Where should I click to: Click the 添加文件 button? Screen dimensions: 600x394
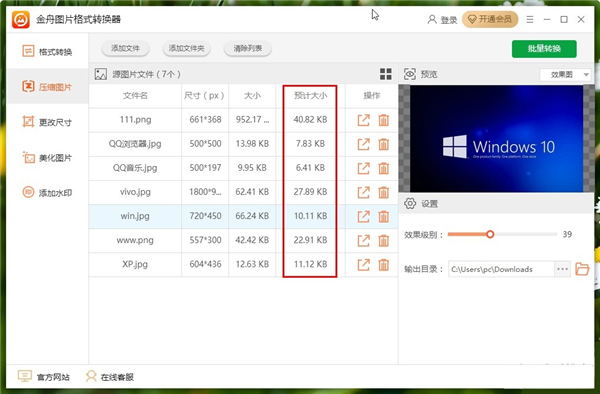pos(125,48)
